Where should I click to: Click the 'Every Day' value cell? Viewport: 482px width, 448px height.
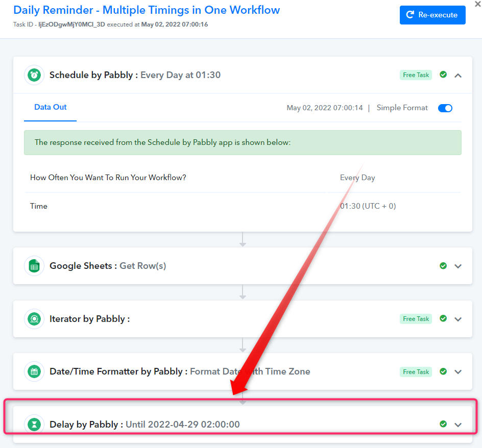click(x=357, y=178)
